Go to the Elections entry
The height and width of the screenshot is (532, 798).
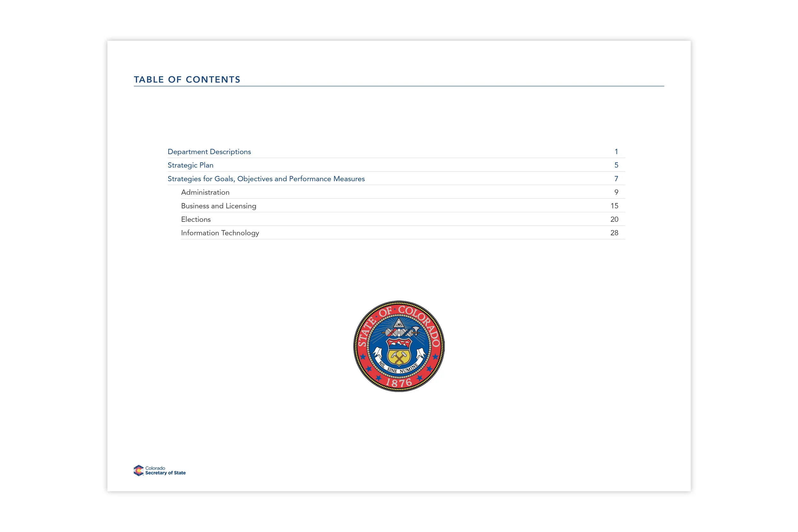[196, 220]
